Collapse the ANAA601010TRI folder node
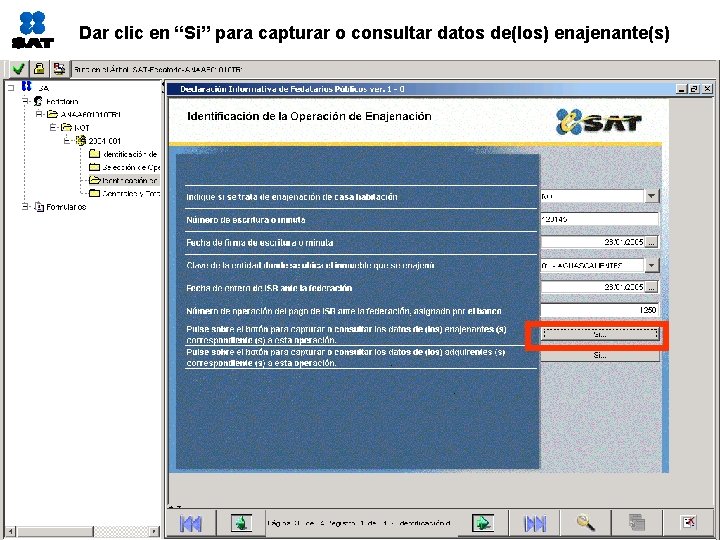This screenshot has height=540, width=720. click(x=39, y=114)
